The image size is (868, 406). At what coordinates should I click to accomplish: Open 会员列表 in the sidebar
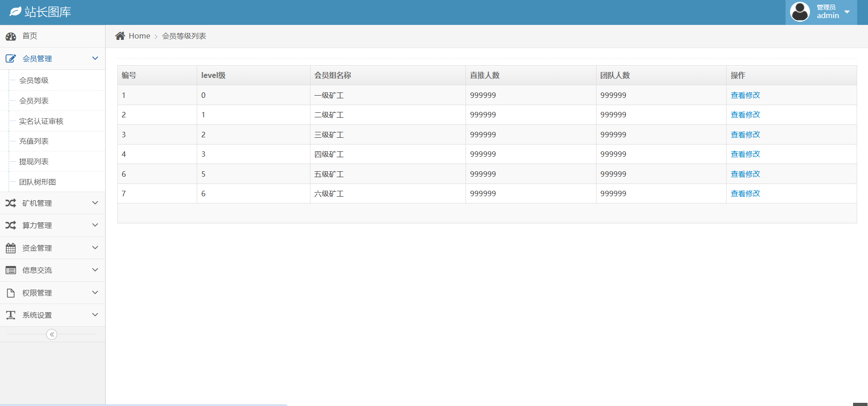click(x=34, y=101)
